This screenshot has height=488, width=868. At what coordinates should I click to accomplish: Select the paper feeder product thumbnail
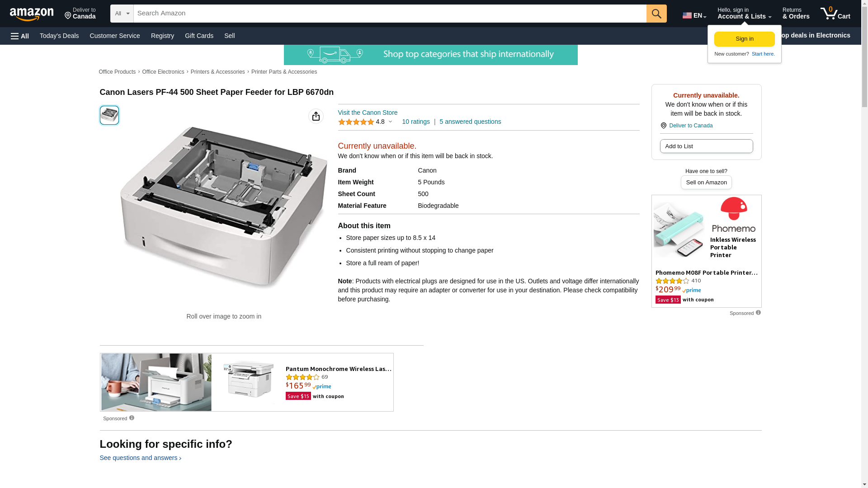tap(109, 115)
